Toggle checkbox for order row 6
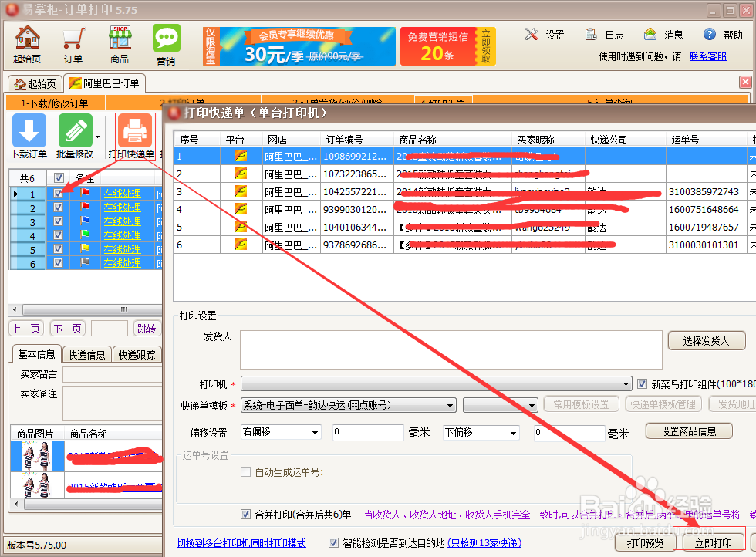 59,263
